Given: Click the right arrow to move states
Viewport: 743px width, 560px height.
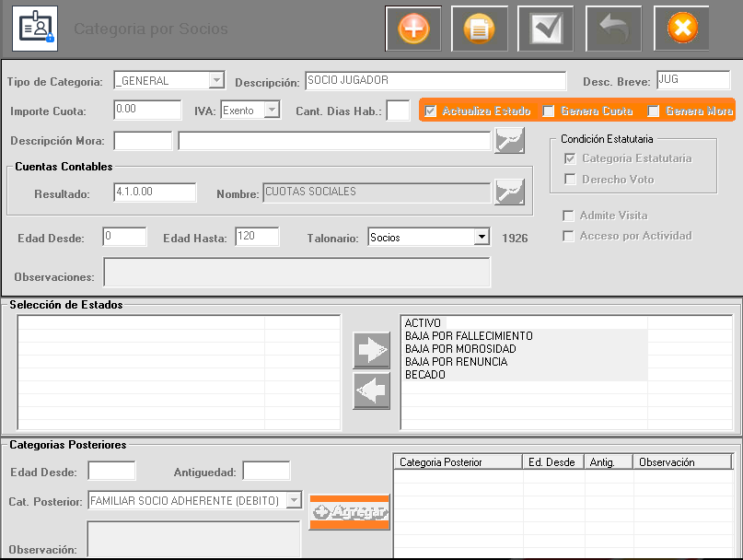Looking at the screenshot, I should pyautogui.click(x=372, y=352).
